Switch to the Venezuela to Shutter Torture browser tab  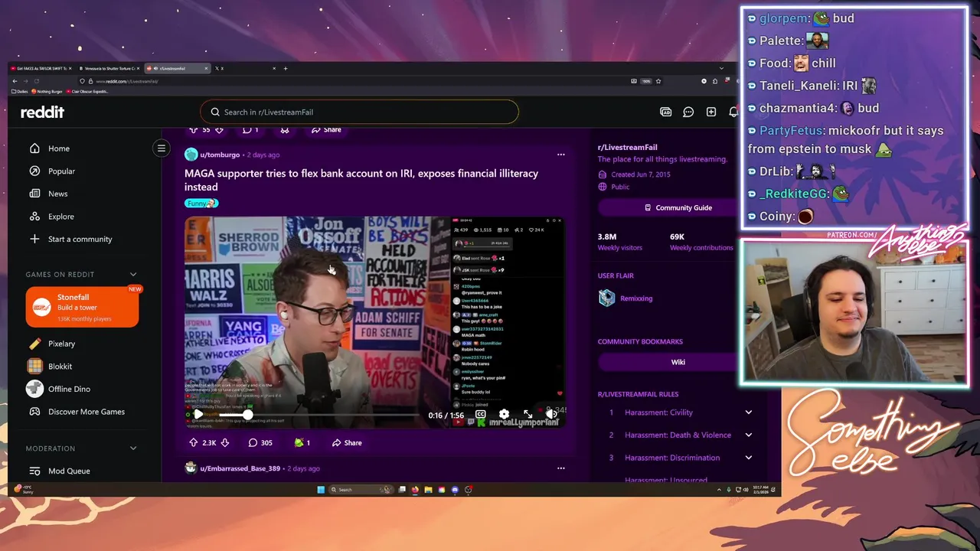click(x=108, y=68)
